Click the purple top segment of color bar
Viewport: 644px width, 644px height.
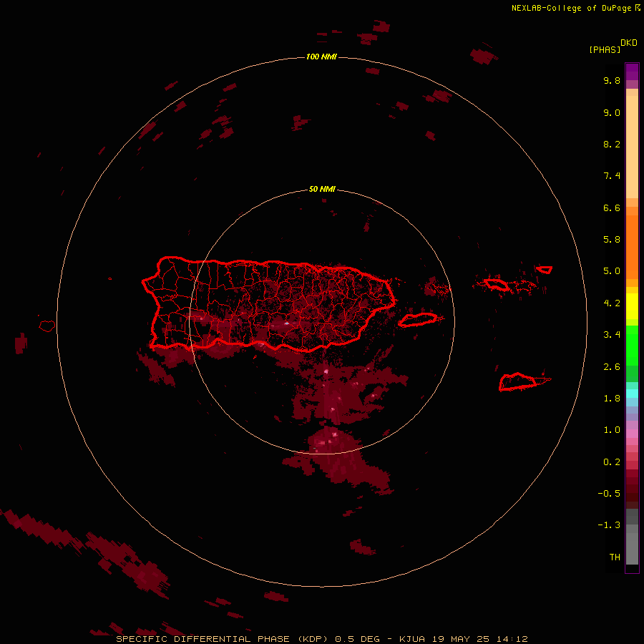tap(632, 72)
